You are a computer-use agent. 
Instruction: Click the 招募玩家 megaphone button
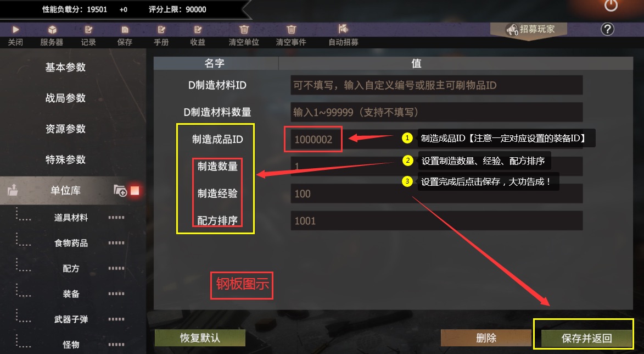click(x=529, y=30)
